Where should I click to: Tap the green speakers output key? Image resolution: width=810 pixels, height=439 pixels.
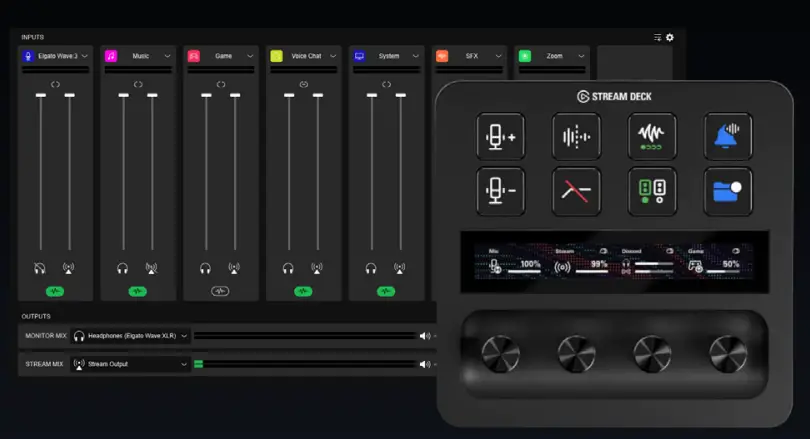point(652,191)
